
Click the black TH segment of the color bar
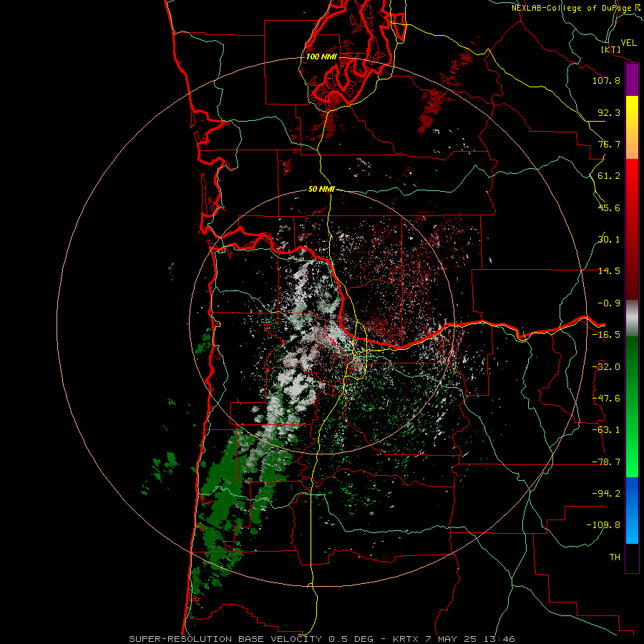632,557
